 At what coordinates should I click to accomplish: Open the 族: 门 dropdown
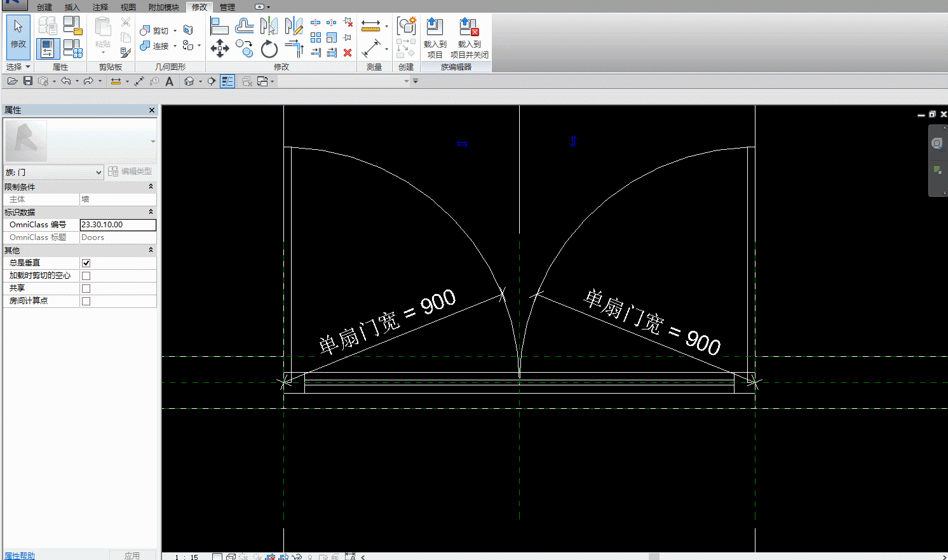coord(98,172)
